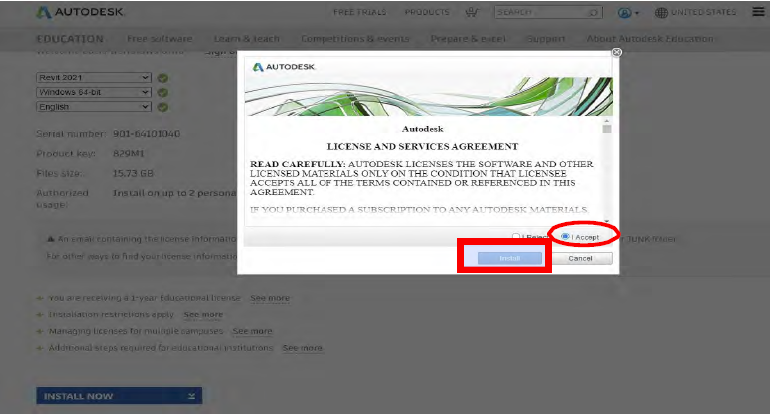Click inside the Search input field

coord(540,13)
